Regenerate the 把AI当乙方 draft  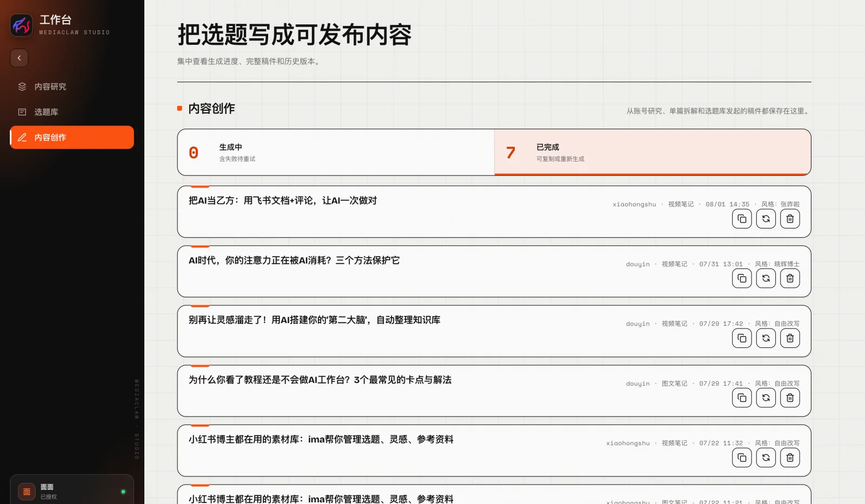[766, 219]
